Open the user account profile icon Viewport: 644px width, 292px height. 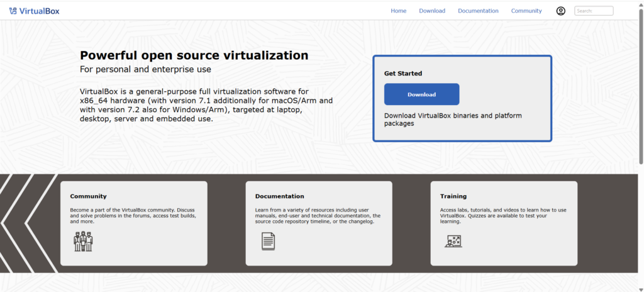coord(561,11)
